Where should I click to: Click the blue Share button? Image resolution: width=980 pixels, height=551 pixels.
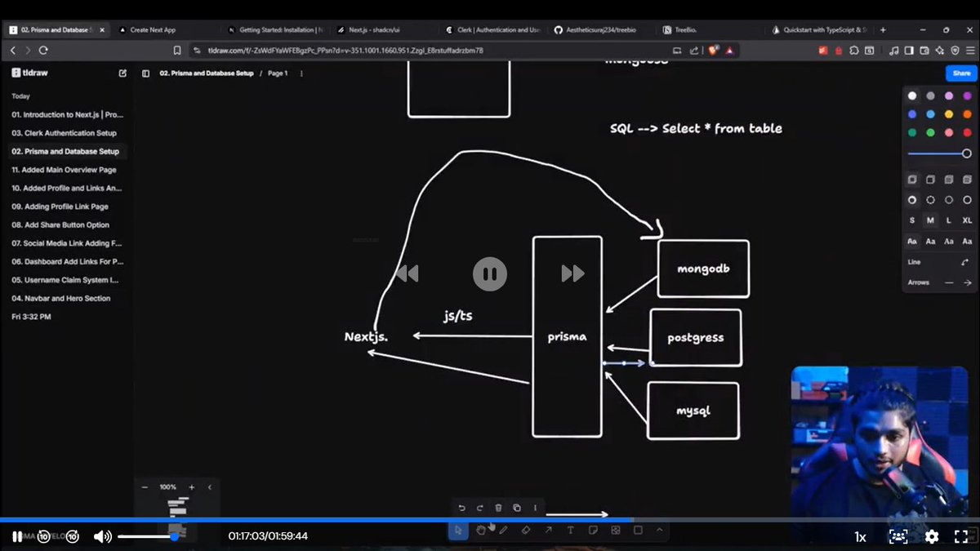(960, 73)
